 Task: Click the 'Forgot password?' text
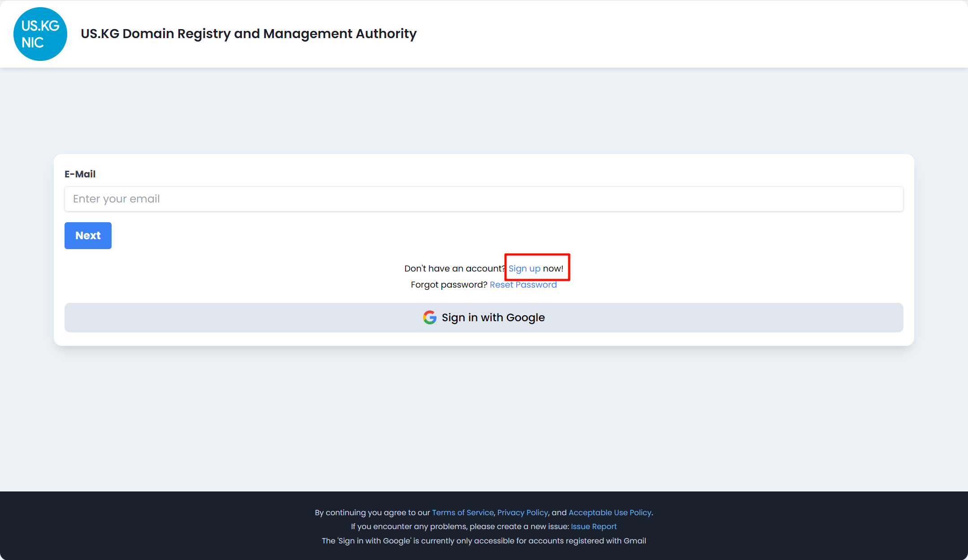click(449, 285)
